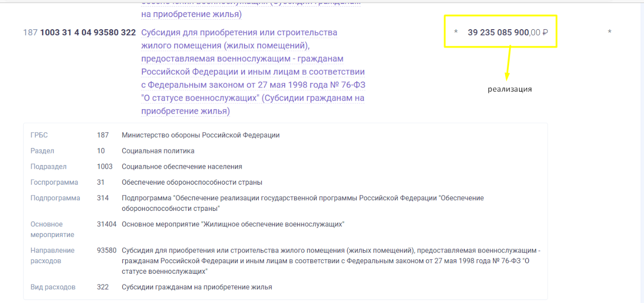Select the amount 39 235 085 900,00 ₽
Image resolution: width=644 pixels, height=303 pixels.
[x=507, y=33]
